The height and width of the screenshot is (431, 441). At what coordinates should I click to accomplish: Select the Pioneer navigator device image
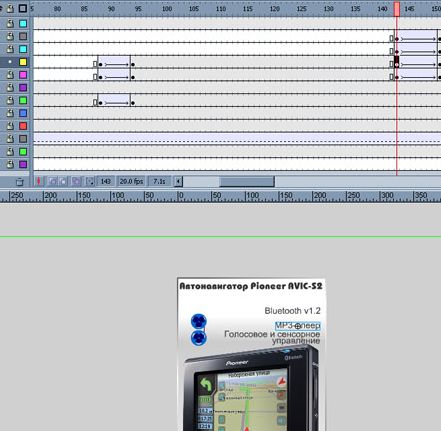pos(250,388)
